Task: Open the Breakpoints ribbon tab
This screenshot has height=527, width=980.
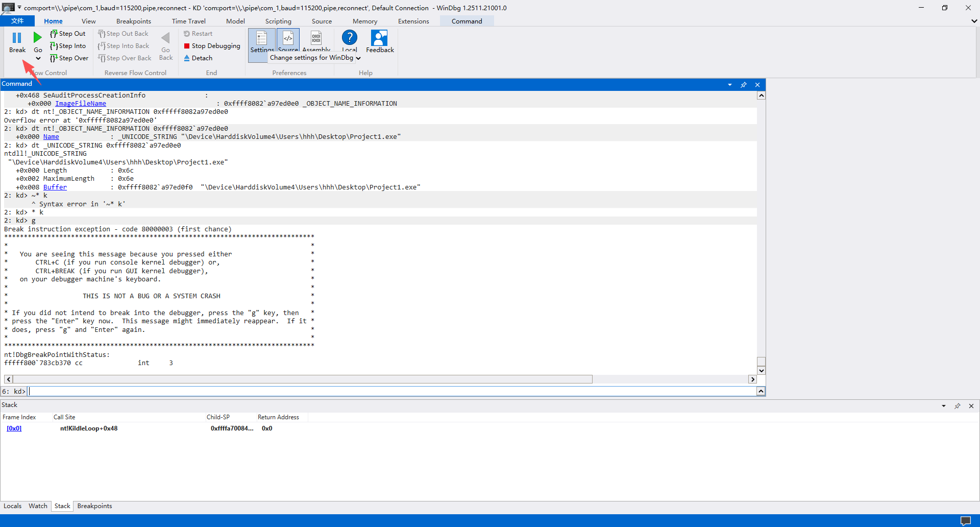Action: pyautogui.click(x=134, y=21)
